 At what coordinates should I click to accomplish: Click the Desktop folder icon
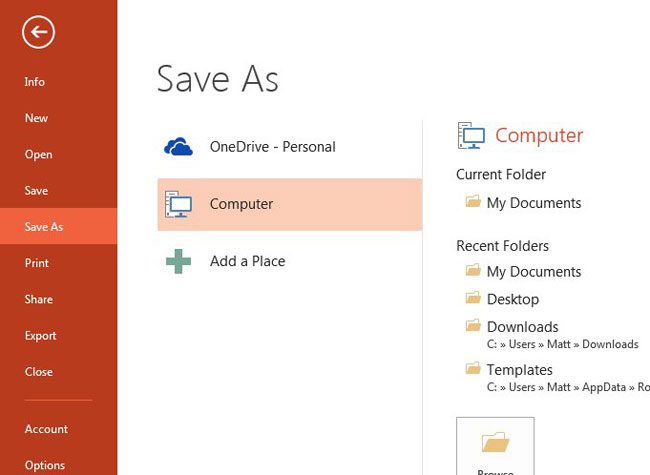[x=473, y=298]
